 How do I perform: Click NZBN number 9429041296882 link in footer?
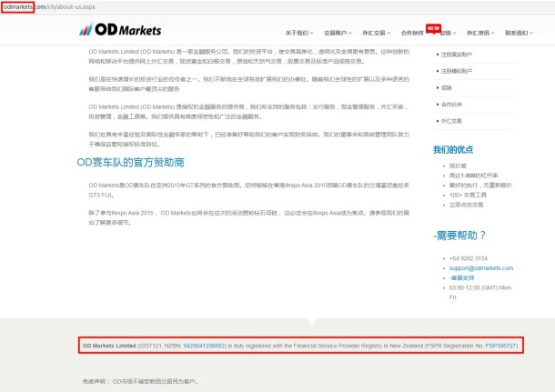tap(204, 346)
